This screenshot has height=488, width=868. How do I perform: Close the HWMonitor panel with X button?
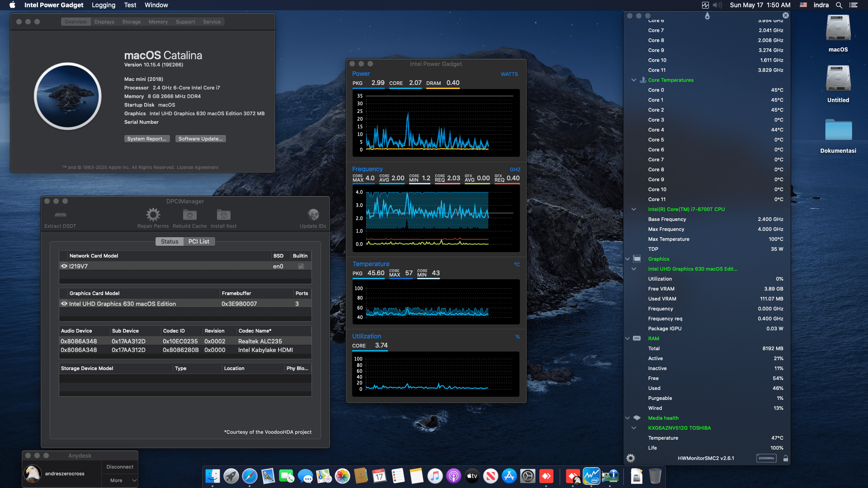click(x=786, y=15)
